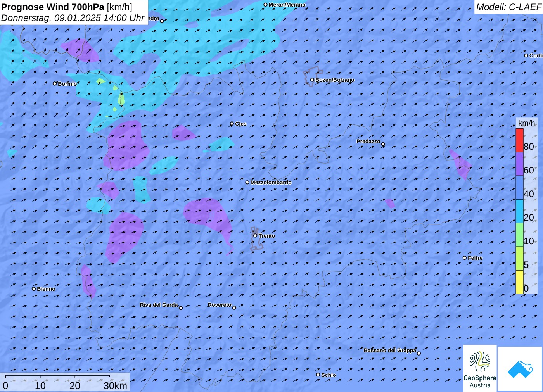Viewport: 543px width, 392px height.
Task: Click the 'Predazzo' map label
Action: pos(368,141)
